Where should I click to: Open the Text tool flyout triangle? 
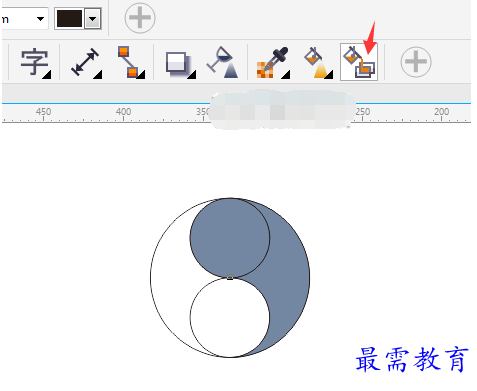(47, 75)
